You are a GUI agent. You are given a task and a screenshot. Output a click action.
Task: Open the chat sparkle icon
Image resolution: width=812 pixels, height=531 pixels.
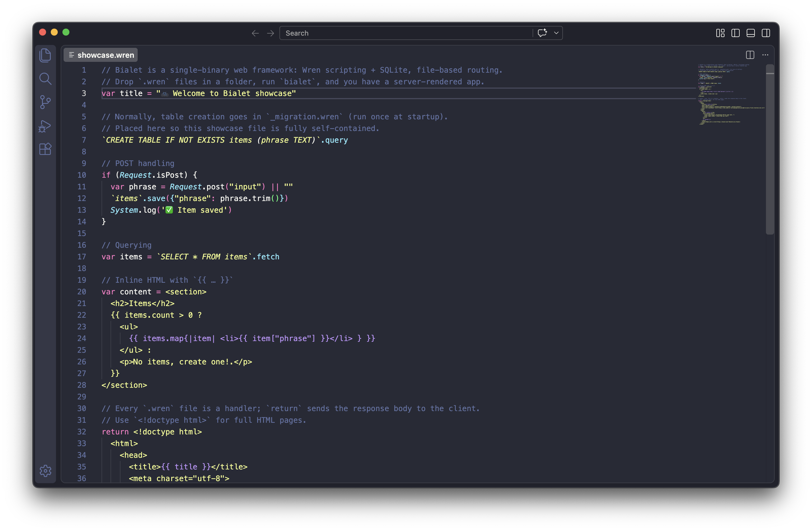pyautogui.click(x=542, y=33)
